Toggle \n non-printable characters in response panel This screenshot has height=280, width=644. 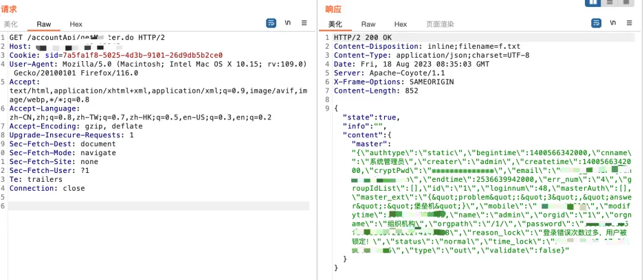613,23
